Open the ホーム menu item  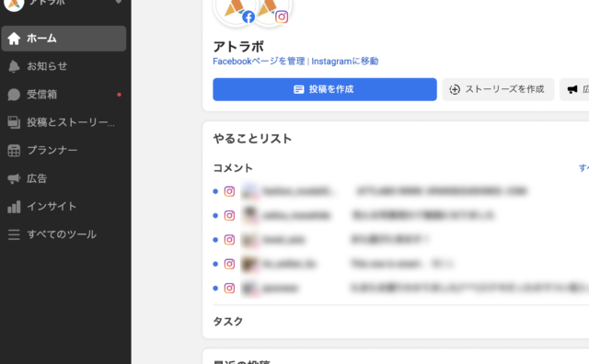[64, 39]
